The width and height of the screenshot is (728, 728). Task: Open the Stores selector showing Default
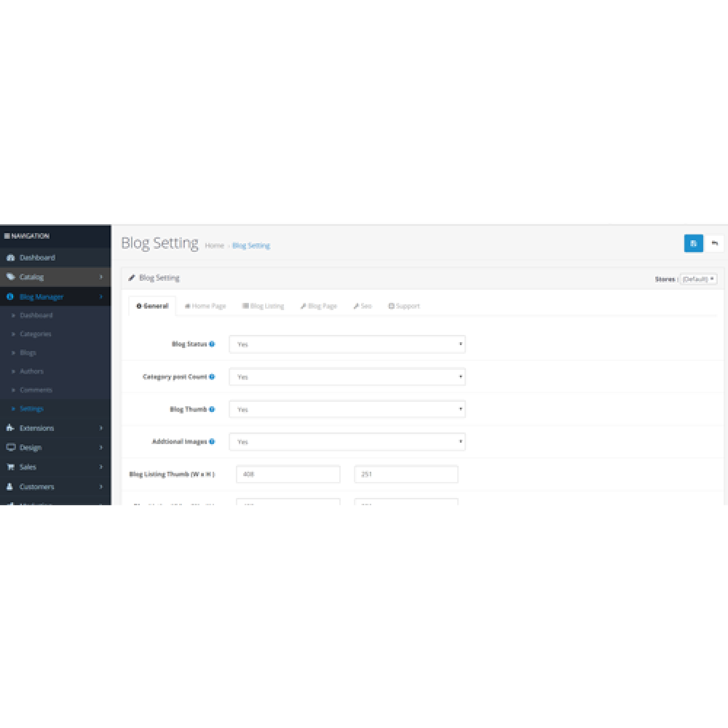coord(698,278)
